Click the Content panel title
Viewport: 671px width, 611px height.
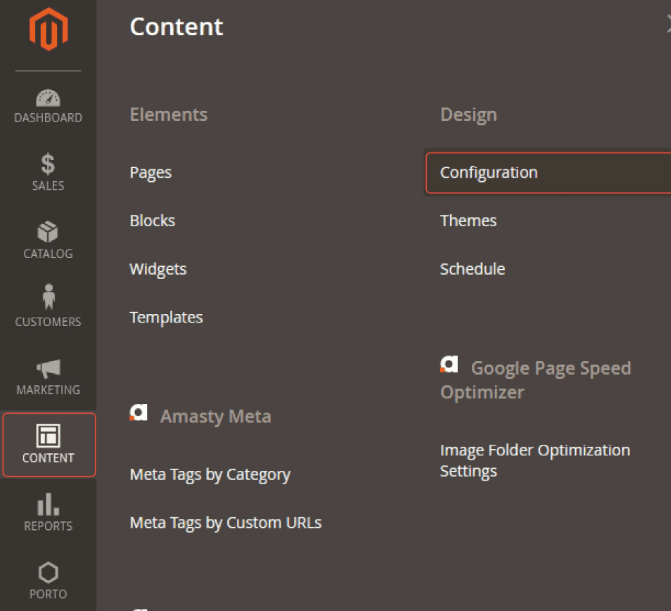(176, 27)
